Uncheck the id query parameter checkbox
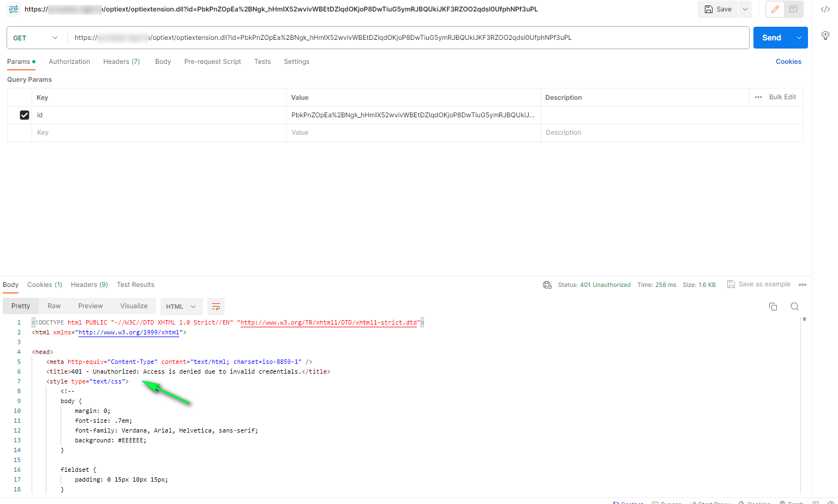Screen dimensions: 838x504 (25, 115)
